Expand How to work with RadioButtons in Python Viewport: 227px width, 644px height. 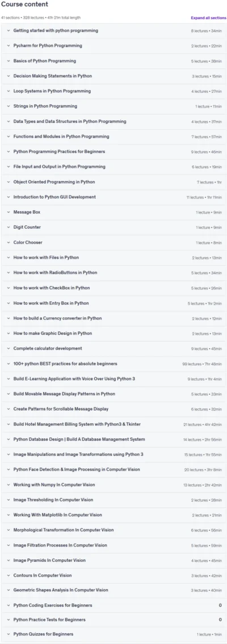click(113, 272)
